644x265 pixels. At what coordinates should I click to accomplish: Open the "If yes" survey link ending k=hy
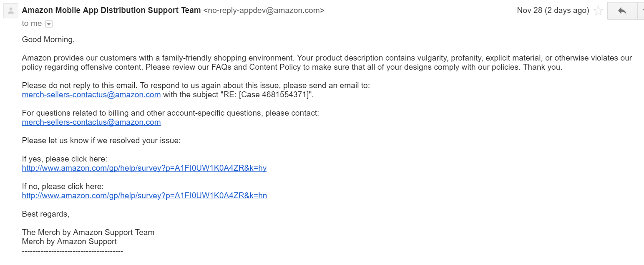(x=144, y=168)
